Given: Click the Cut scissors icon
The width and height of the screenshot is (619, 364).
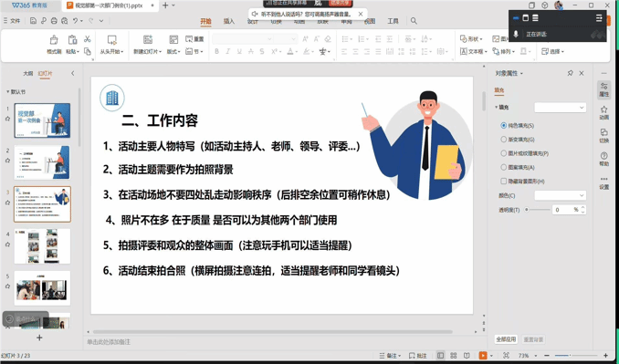Looking at the screenshot, I should pyautogui.click(x=88, y=39).
